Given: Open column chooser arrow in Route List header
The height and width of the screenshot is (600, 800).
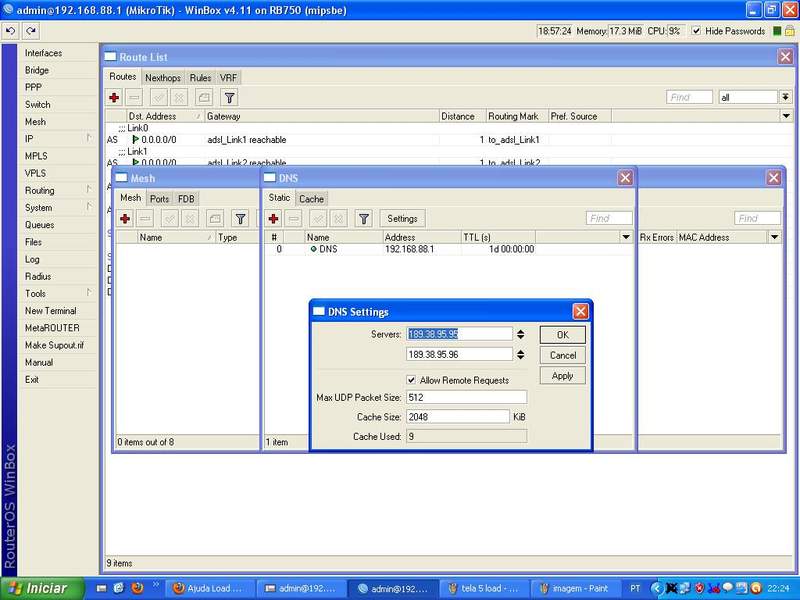Looking at the screenshot, I should (x=786, y=116).
